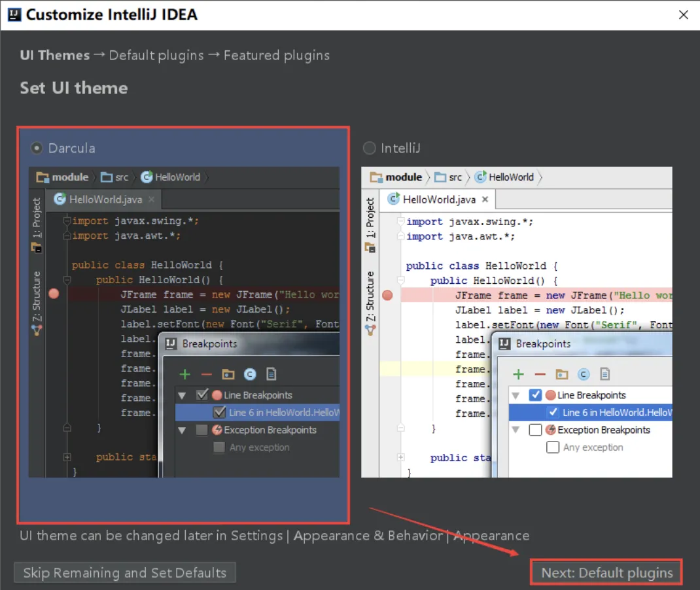
Task: Collapse Exception Breakpoints tree arrow in Darcula preview
Action: tap(182, 430)
